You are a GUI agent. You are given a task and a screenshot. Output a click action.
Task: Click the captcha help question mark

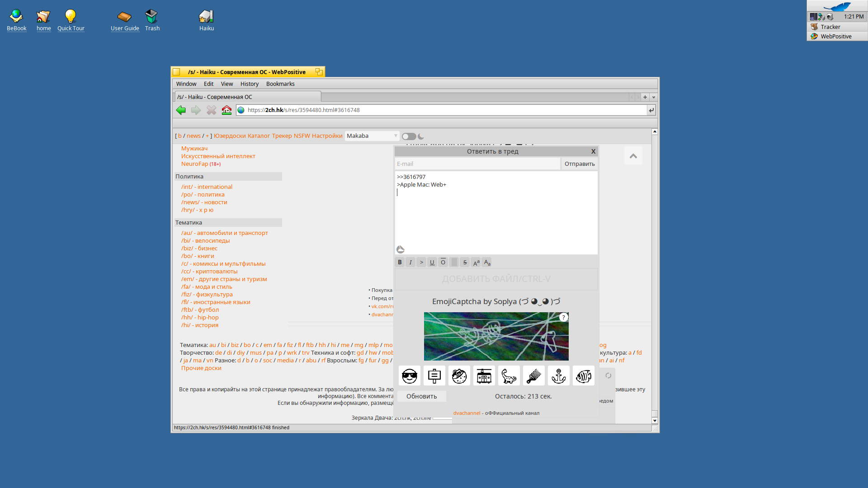pyautogui.click(x=563, y=317)
